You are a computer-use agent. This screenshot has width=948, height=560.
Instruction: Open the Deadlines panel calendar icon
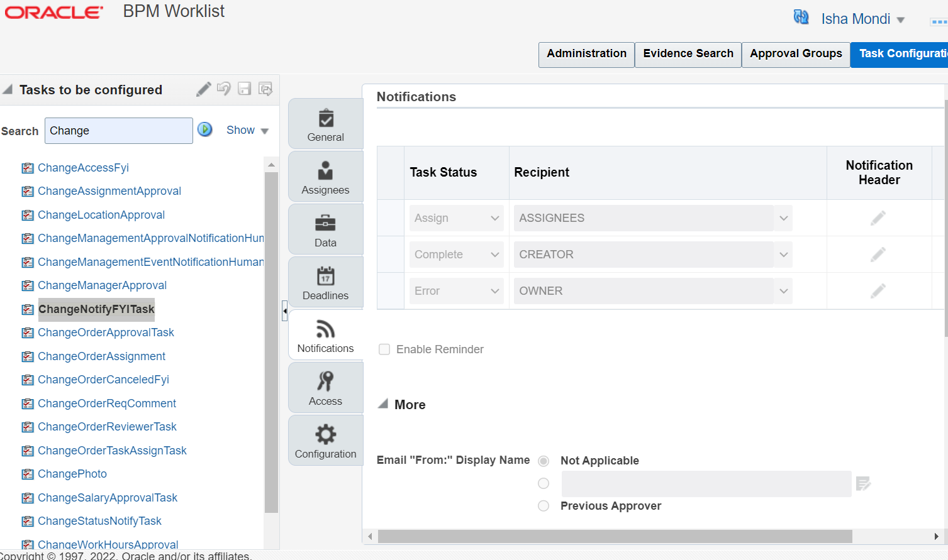[x=325, y=282]
